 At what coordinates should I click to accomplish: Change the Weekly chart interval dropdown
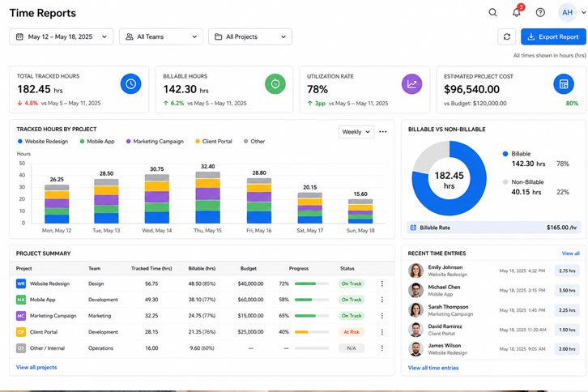pos(356,132)
